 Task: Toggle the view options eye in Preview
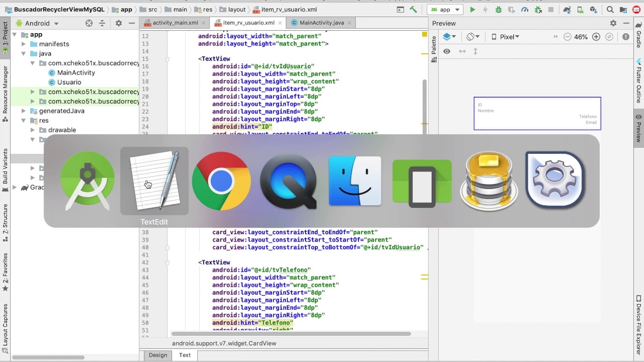446,51
